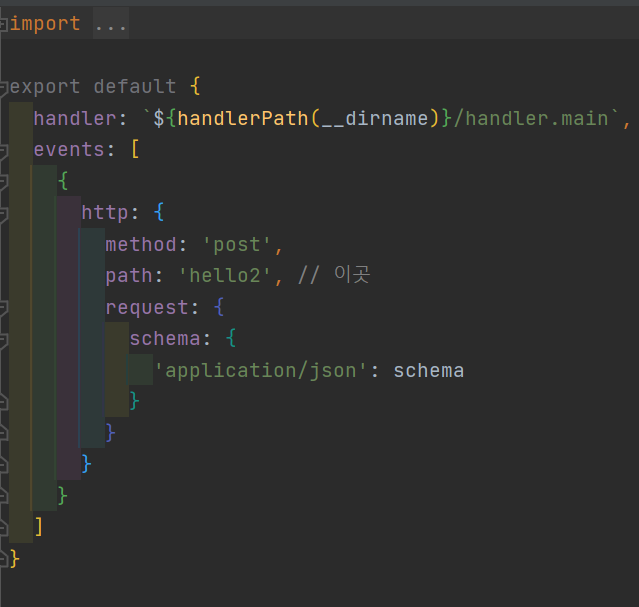Click the 'path' property key
Image resolution: width=639 pixels, height=607 pixels.
(129, 276)
